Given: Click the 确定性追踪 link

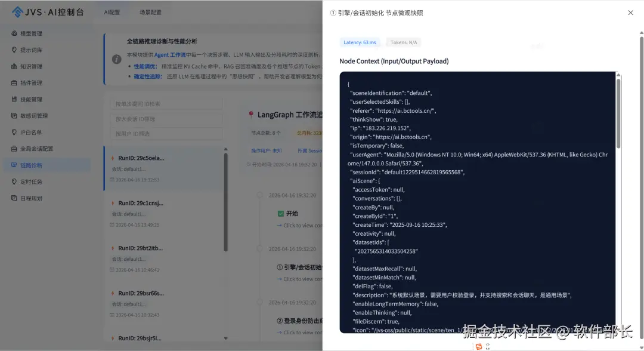Looking at the screenshot, I should [x=148, y=76].
